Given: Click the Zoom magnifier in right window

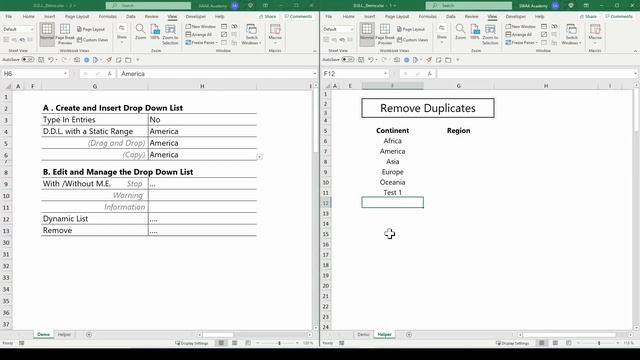Looking at the screenshot, I should [x=460, y=32].
